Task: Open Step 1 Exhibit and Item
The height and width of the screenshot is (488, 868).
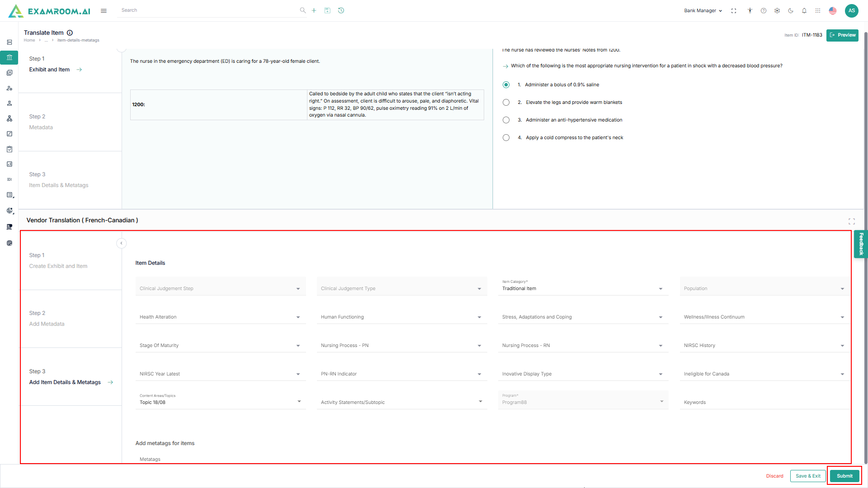Action: [50, 70]
